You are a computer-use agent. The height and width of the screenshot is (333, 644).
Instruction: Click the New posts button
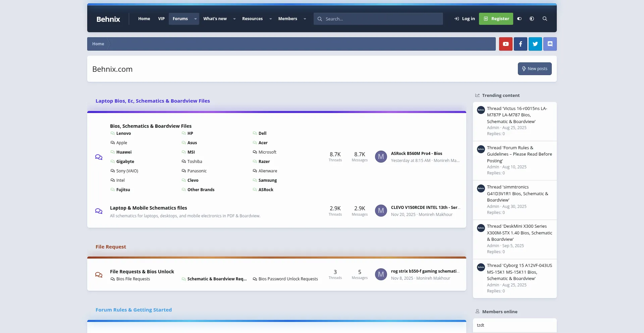pyautogui.click(x=534, y=69)
